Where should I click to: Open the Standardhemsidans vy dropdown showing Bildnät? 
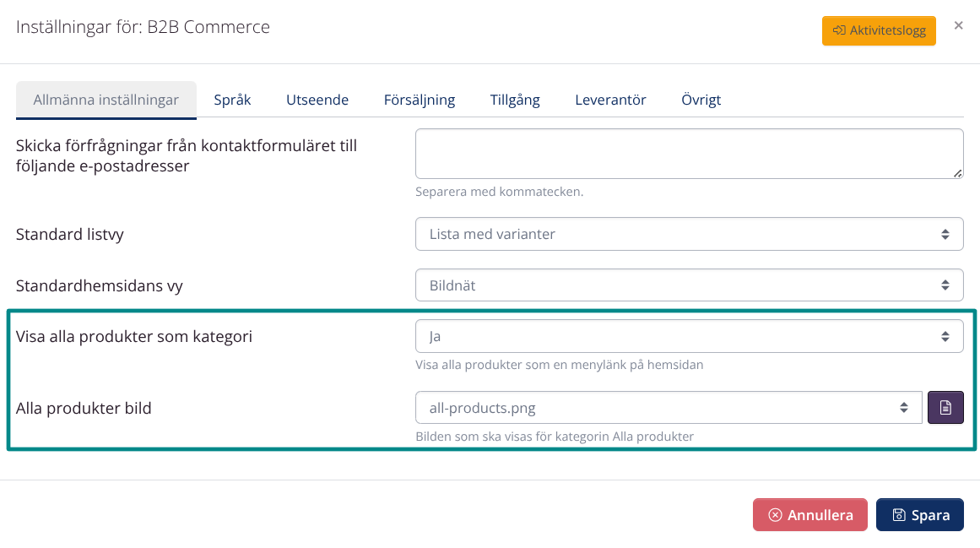688,285
